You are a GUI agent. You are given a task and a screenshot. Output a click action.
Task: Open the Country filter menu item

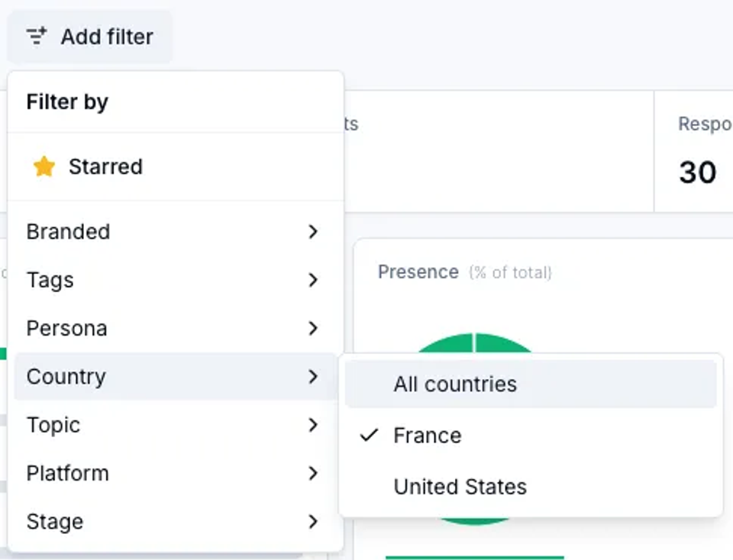tap(176, 376)
